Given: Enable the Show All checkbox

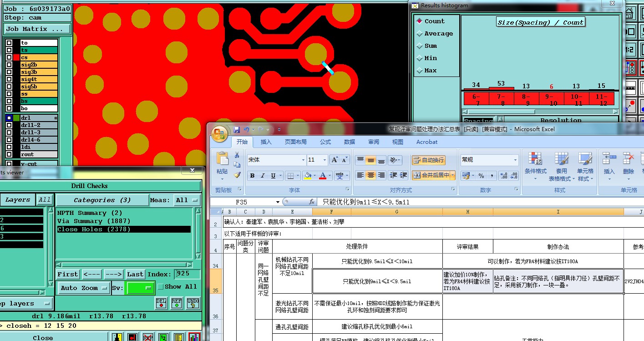Looking at the screenshot, I should click(160, 287).
